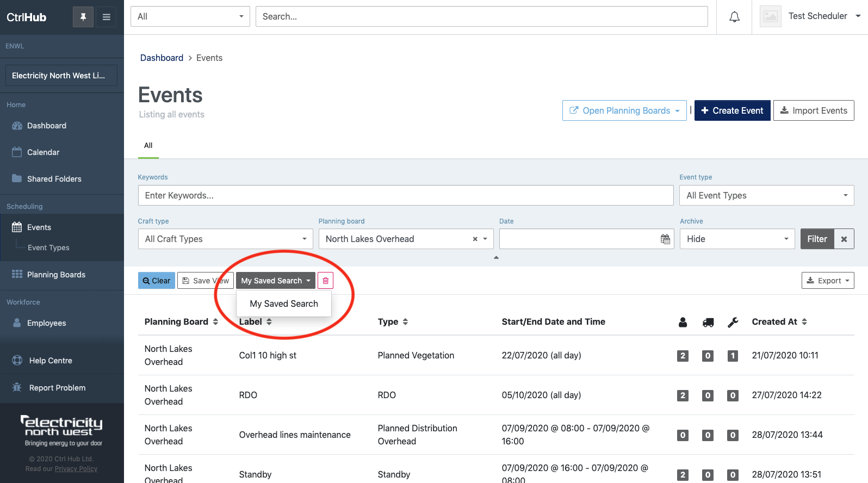868x483 pixels.
Task: Click vehicle count badge in RDO row
Action: (708, 395)
